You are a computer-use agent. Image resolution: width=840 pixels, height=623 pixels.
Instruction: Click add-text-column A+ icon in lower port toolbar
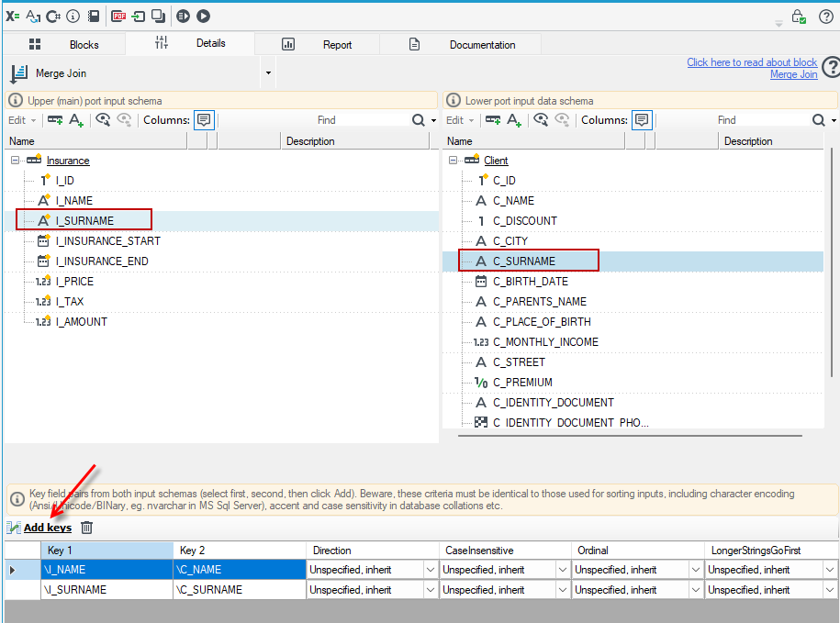514,120
